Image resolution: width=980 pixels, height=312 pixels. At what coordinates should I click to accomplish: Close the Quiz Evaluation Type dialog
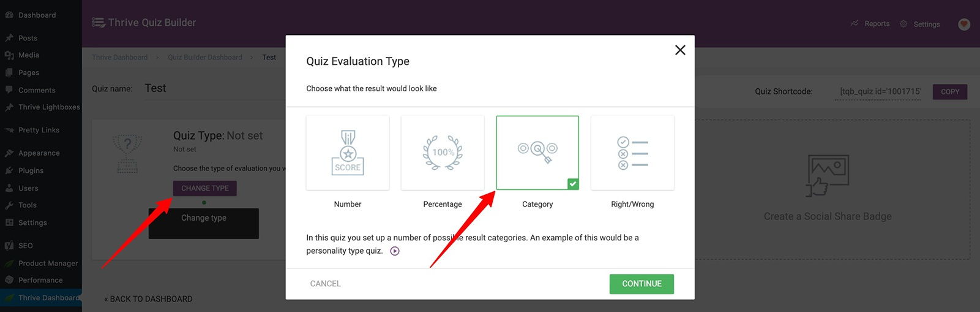[x=680, y=50]
